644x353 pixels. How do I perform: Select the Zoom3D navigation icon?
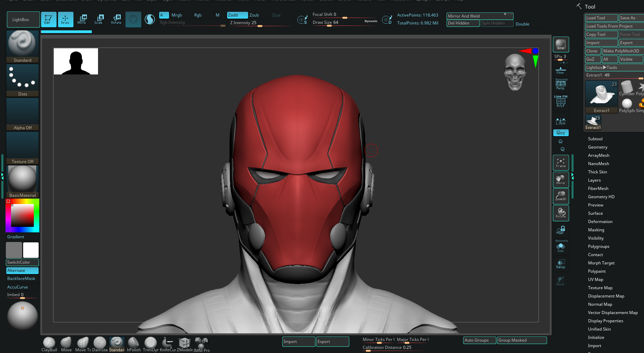pos(560,196)
